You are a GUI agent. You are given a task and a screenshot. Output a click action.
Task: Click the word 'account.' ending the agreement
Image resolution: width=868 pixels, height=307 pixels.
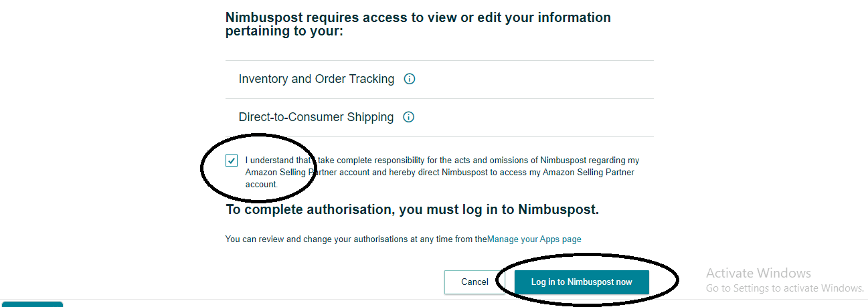(261, 184)
